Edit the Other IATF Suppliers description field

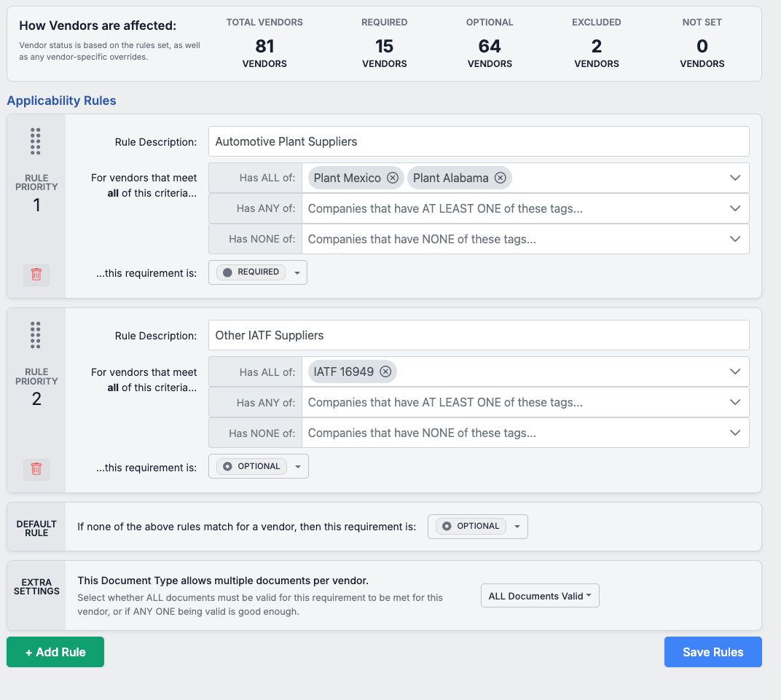click(x=478, y=335)
